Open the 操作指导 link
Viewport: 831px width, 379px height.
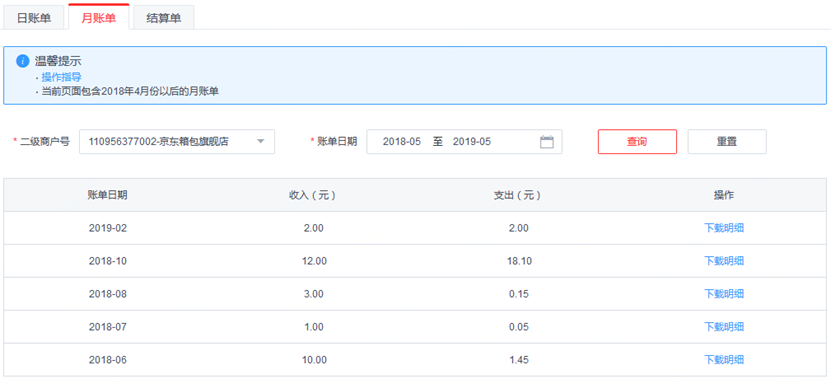(61, 77)
